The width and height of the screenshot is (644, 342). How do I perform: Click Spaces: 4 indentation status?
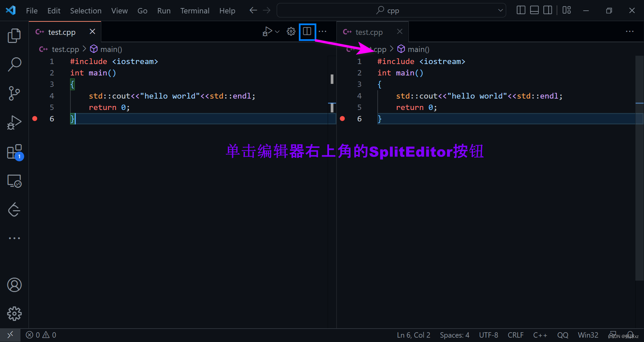454,335
